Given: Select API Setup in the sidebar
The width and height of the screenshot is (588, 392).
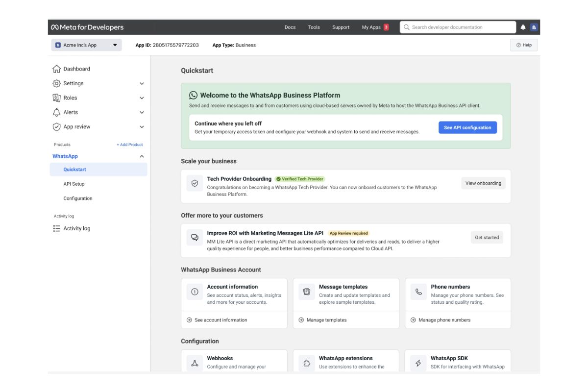Looking at the screenshot, I should pyautogui.click(x=74, y=184).
